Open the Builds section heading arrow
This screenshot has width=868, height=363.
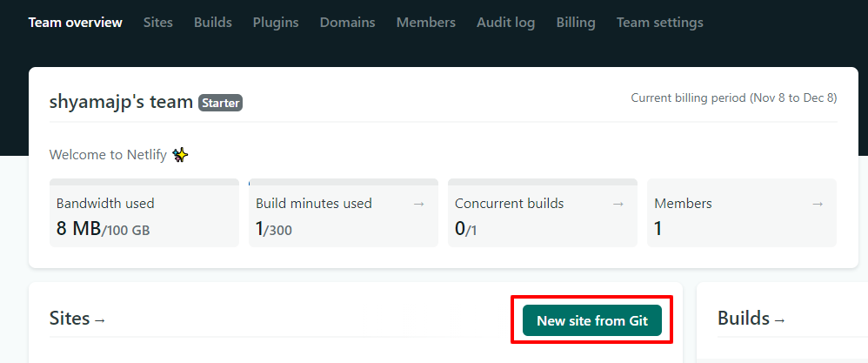pos(778,320)
